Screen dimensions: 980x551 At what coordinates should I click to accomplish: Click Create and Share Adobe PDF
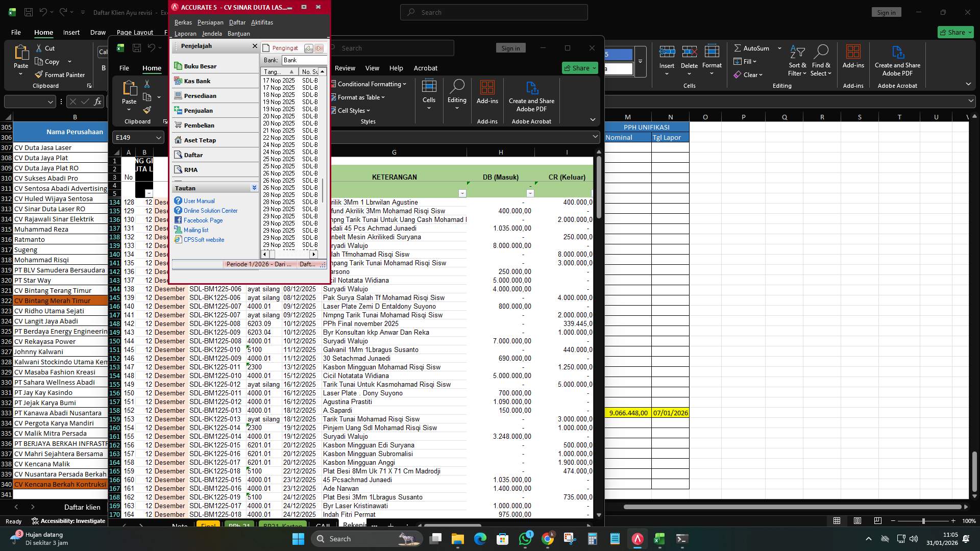pyautogui.click(x=897, y=60)
